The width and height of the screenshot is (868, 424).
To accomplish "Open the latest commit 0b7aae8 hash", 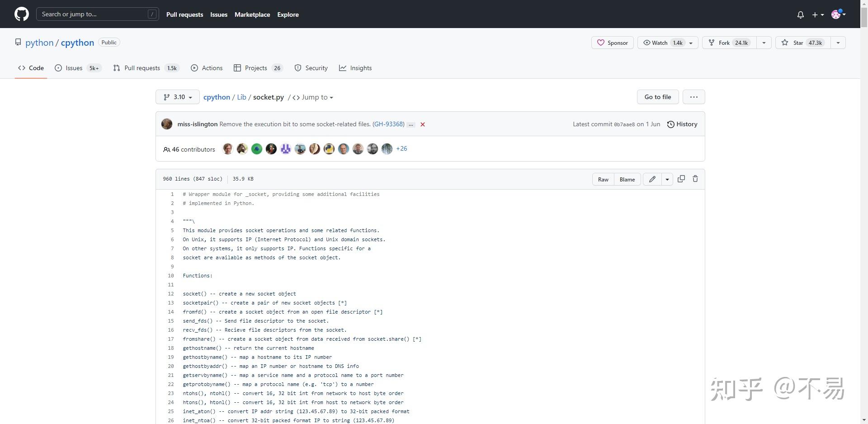I will (624, 124).
